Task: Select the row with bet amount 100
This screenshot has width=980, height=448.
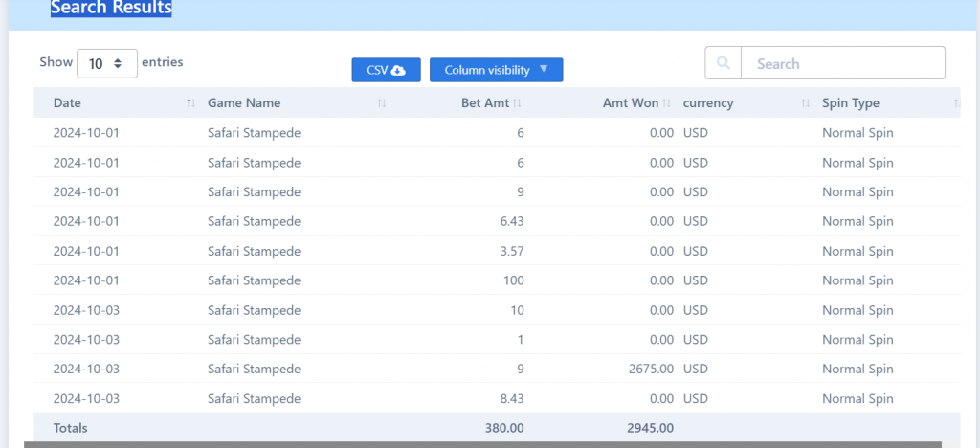Action: 497,280
